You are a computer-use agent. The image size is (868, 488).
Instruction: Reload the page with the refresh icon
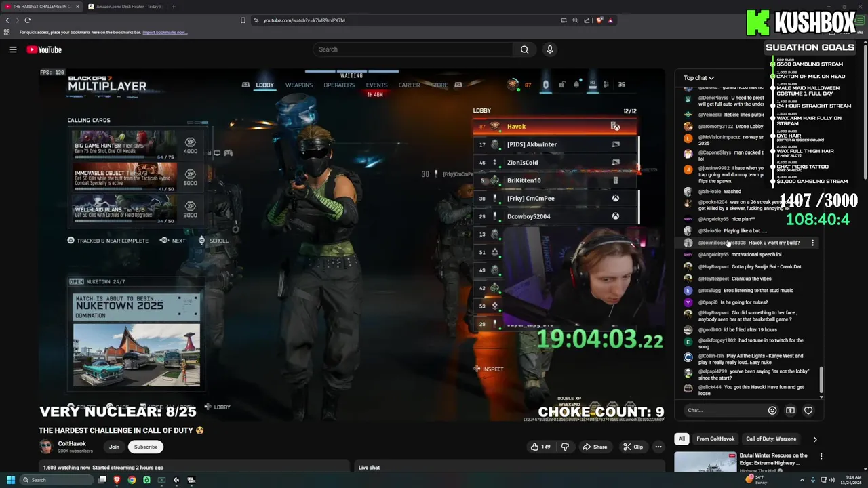(x=28, y=20)
